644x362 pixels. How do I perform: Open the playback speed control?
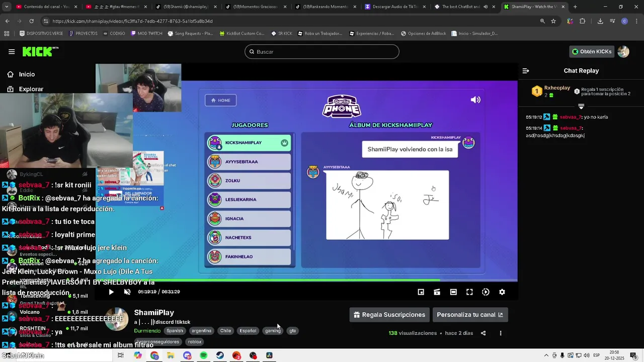pyautogui.click(x=486, y=292)
